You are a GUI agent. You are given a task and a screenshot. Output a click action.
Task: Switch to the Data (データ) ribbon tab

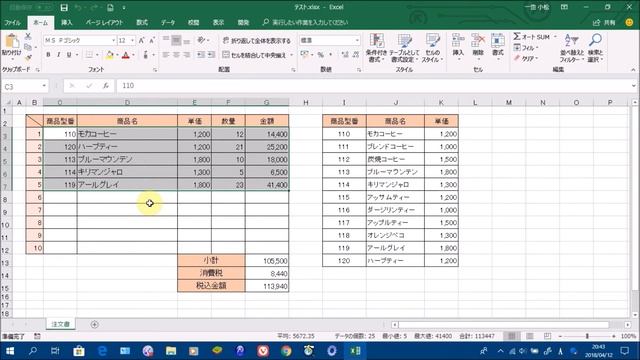tap(167, 22)
